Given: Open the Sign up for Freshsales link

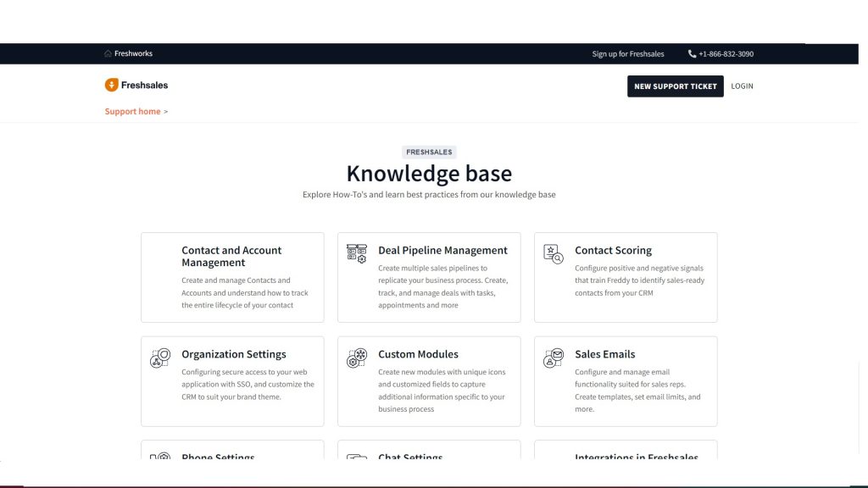Looking at the screenshot, I should coord(627,54).
